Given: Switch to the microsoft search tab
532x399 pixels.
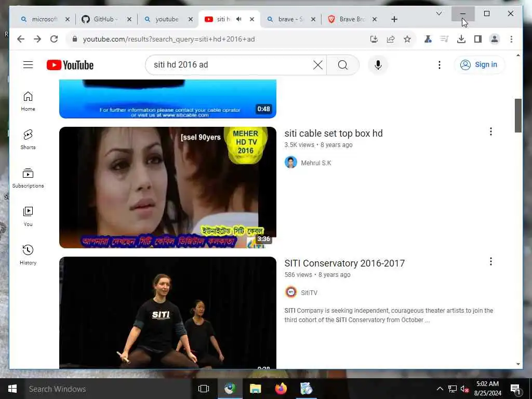Looking at the screenshot, I should point(44,19).
